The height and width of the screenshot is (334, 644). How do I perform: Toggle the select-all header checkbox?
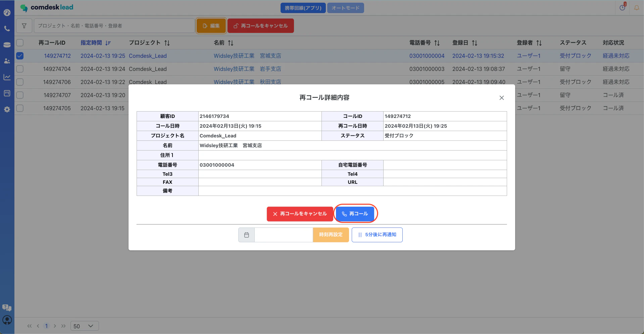pos(20,43)
